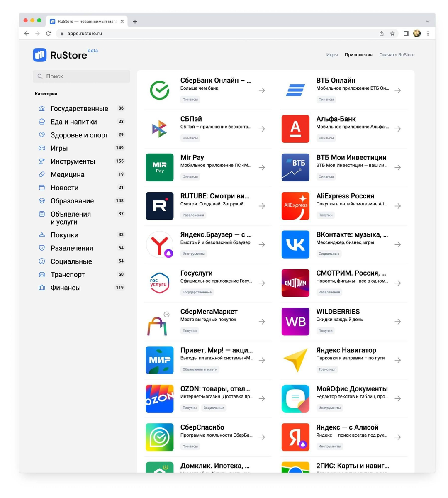Click the SBPay app icon

[x=159, y=129]
